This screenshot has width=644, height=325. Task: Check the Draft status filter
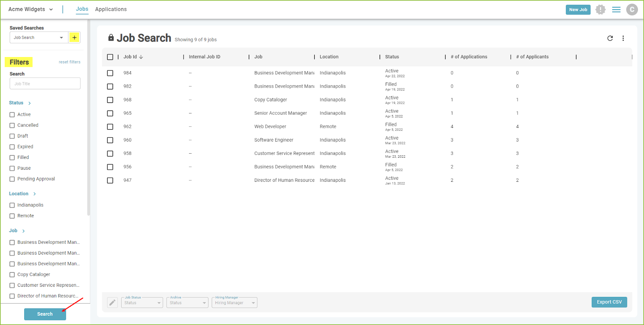point(12,136)
